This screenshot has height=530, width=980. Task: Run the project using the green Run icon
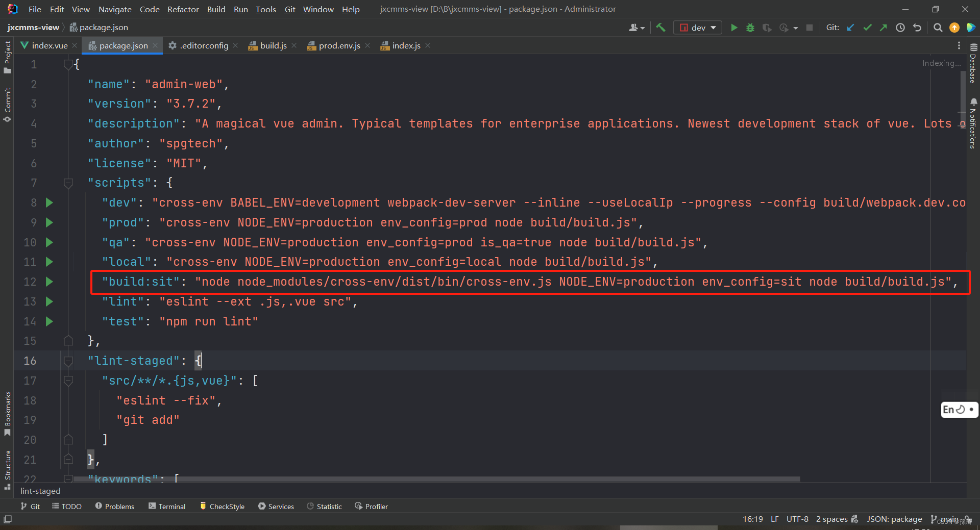(x=733, y=28)
